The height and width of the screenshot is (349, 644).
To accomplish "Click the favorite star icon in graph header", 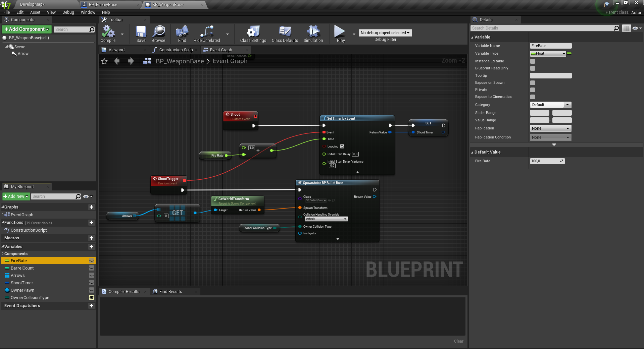I will click(104, 61).
